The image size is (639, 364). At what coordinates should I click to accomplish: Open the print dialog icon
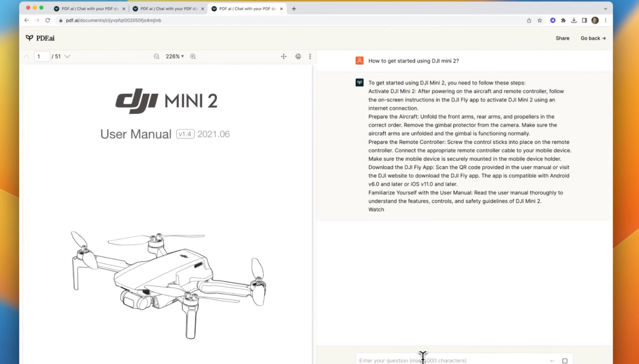298,56
